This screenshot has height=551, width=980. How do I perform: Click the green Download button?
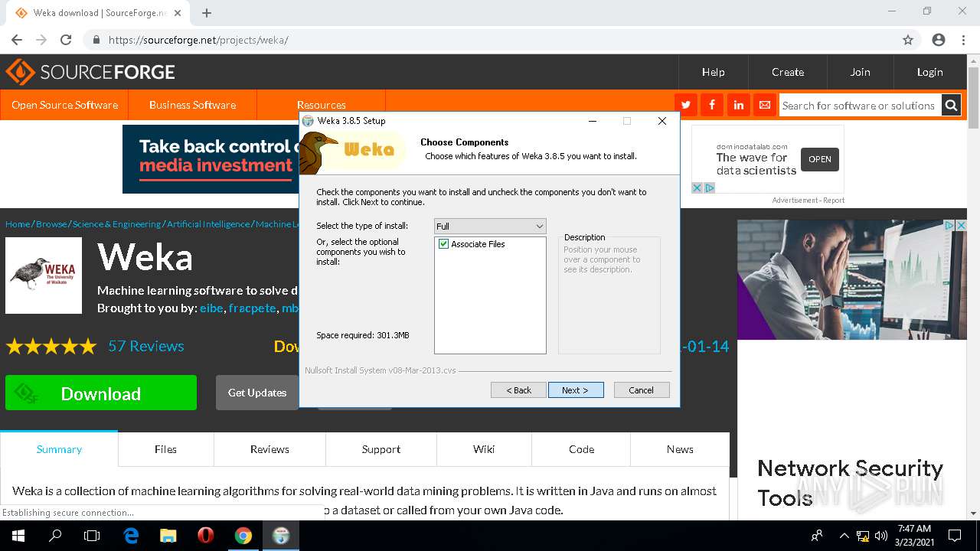click(x=101, y=393)
